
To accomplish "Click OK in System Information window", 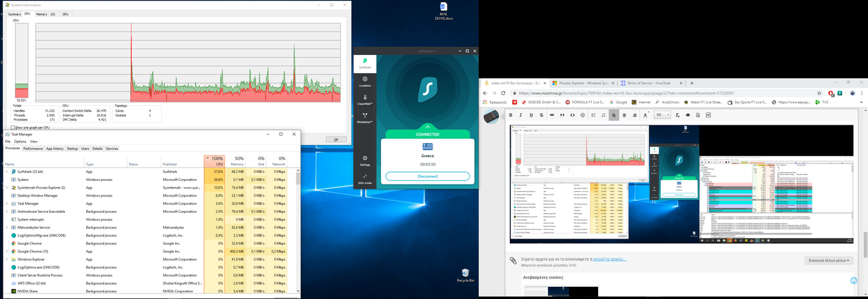I will pos(335,140).
